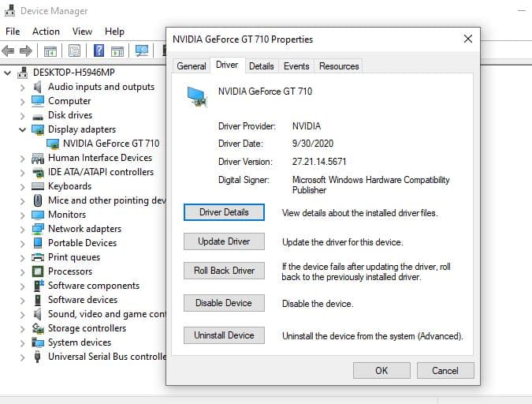Click the Universal Serial Bus controllers icon
This screenshot has height=404, width=532.
click(38, 357)
